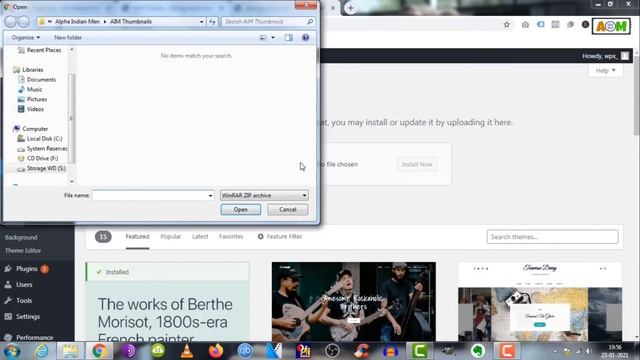640x360 pixels.
Task: Cancel the Open file dialog
Action: pyautogui.click(x=288, y=209)
